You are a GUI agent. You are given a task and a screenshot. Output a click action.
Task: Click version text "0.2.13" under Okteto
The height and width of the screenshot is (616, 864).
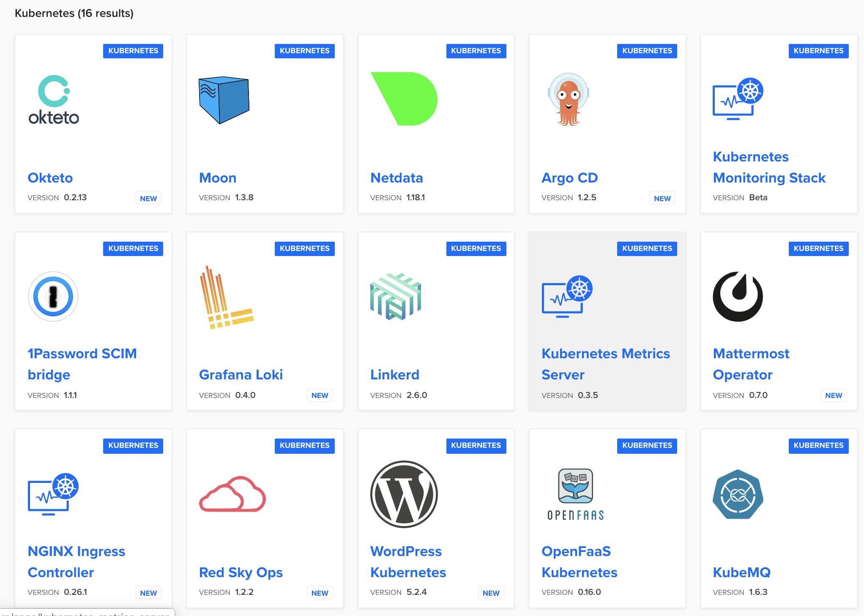tap(75, 197)
